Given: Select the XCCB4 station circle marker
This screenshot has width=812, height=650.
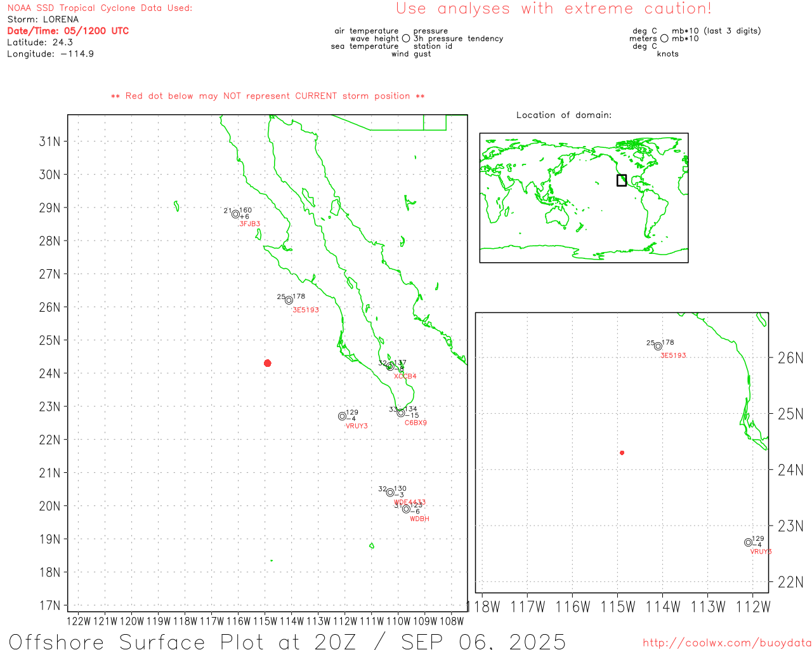Looking at the screenshot, I should pyautogui.click(x=390, y=366).
